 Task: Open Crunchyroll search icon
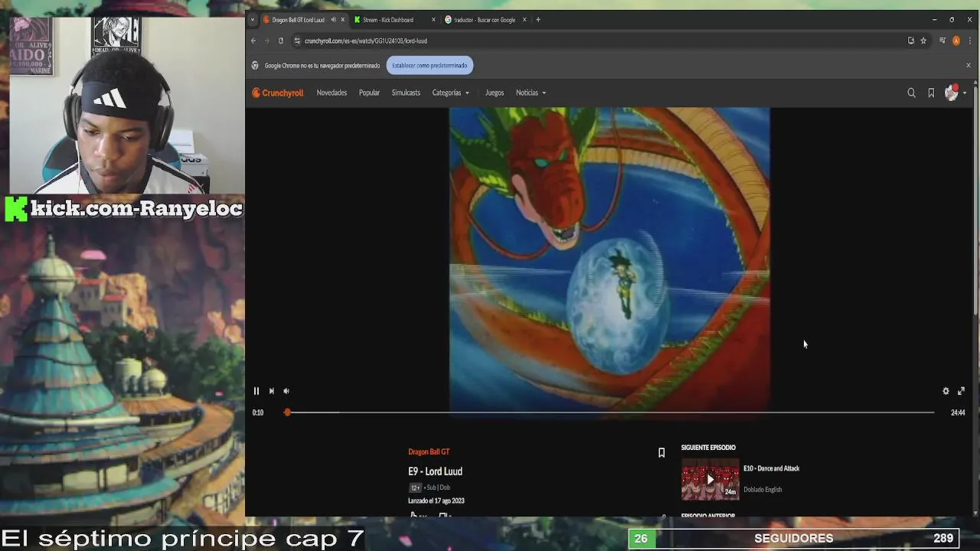pyautogui.click(x=911, y=93)
